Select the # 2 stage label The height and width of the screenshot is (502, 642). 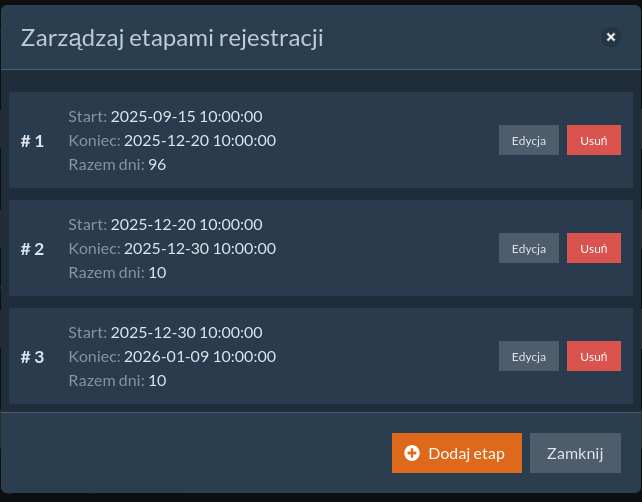click(x=33, y=249)
